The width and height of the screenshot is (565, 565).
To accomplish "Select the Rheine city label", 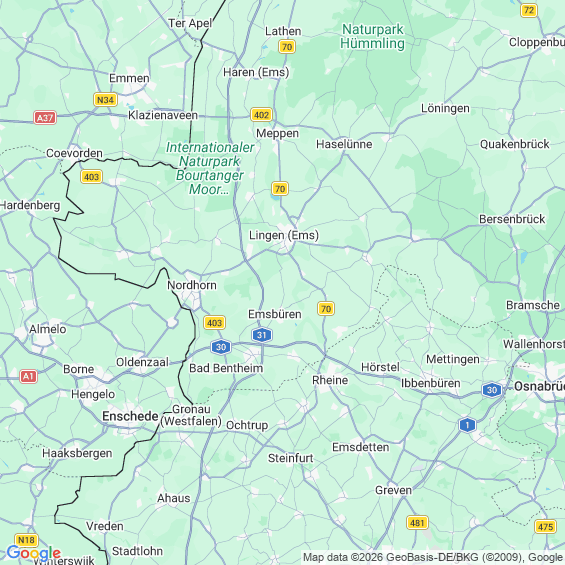I will pyautogui.click(x=330, y=380).
